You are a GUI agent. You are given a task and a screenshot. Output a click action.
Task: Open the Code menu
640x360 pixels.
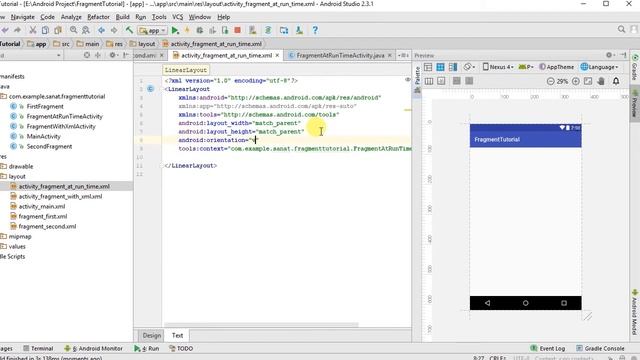(47, 17)
